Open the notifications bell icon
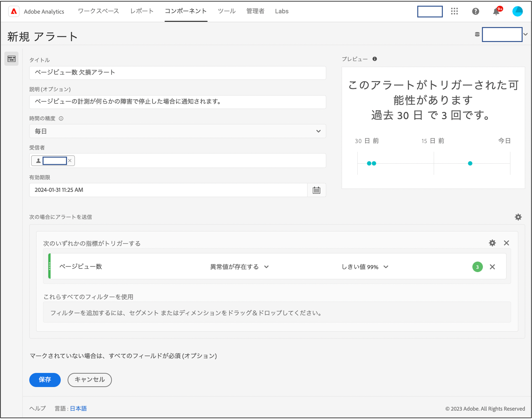The width and height of the screenshot is (532, 419). point(496,11)
